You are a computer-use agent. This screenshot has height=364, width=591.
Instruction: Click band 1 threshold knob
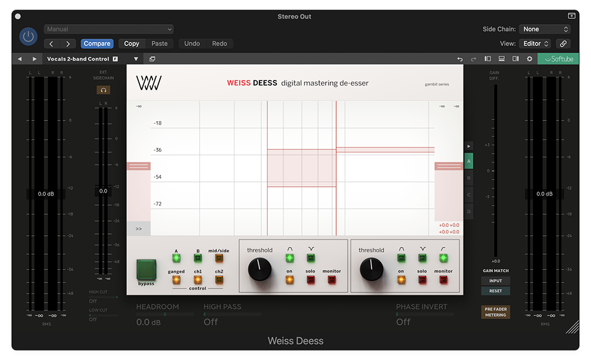(259, 269)
